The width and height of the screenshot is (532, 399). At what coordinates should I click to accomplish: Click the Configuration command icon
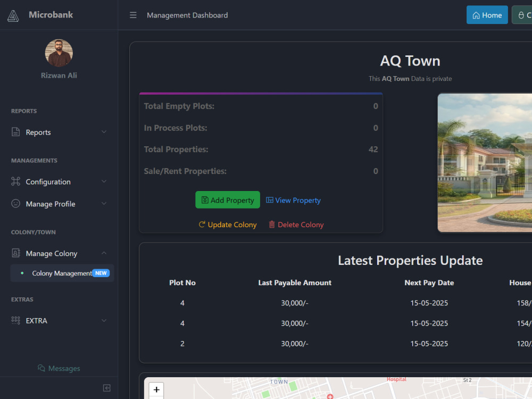(x=15, y=181)
